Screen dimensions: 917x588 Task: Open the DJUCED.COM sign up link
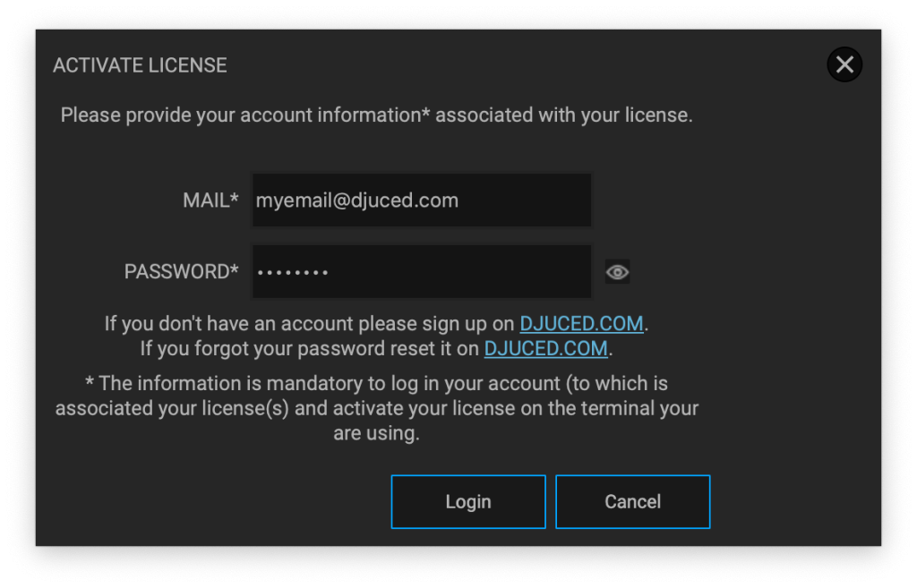[581, 323]
